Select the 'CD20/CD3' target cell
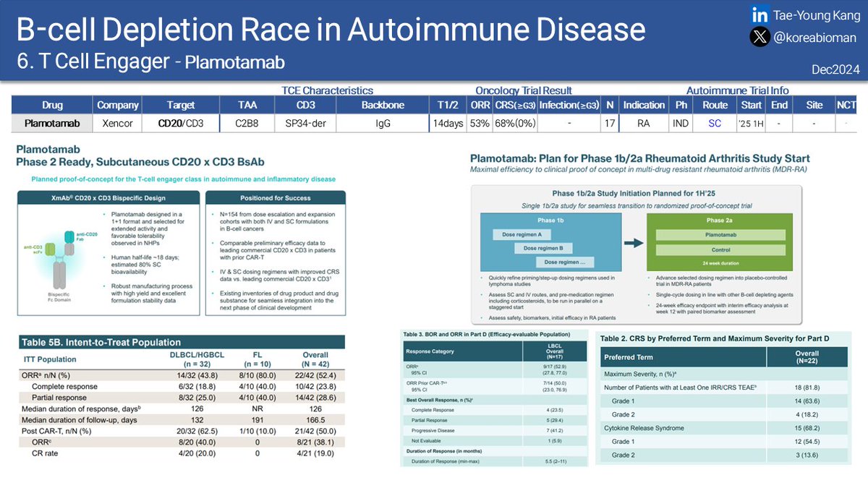 (x=180, y=124)
